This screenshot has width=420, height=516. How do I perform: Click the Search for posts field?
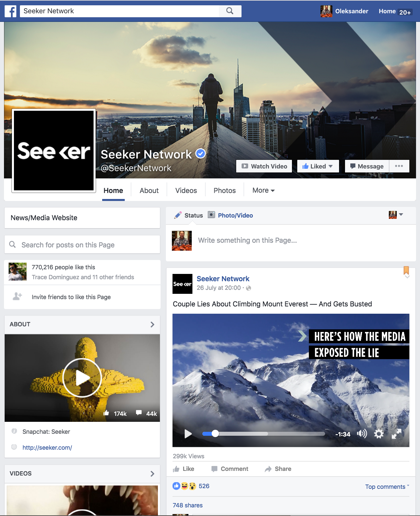coord(82,245)
